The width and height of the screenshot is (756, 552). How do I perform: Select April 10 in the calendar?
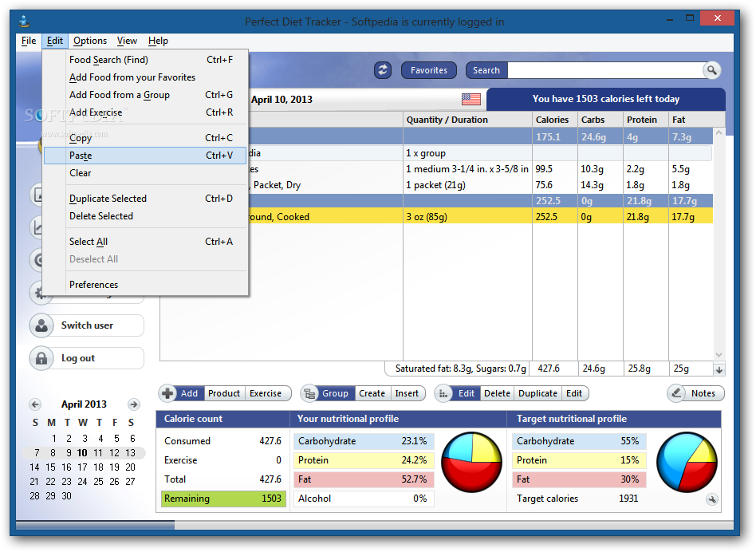tap(82, 453)
